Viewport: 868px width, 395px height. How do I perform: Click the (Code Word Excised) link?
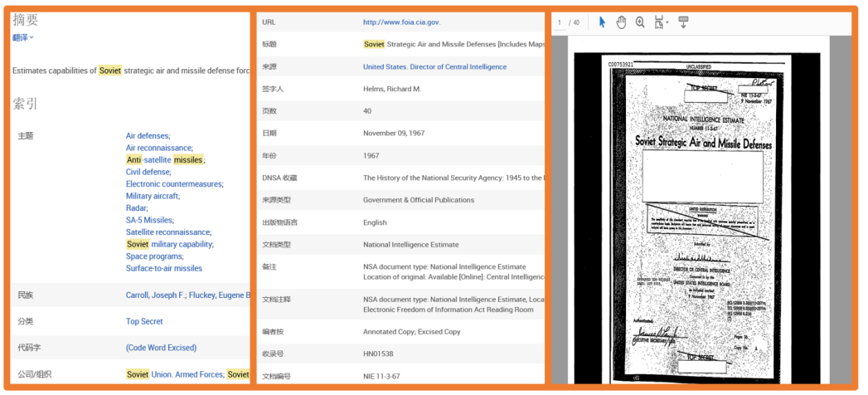click(161, 348)
